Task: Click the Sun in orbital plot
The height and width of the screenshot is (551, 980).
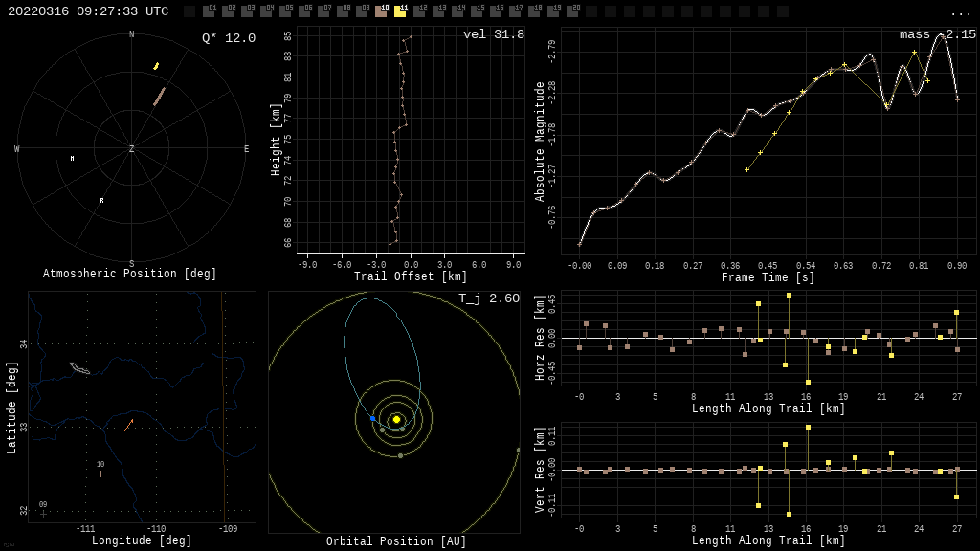Action: (396, 419)
